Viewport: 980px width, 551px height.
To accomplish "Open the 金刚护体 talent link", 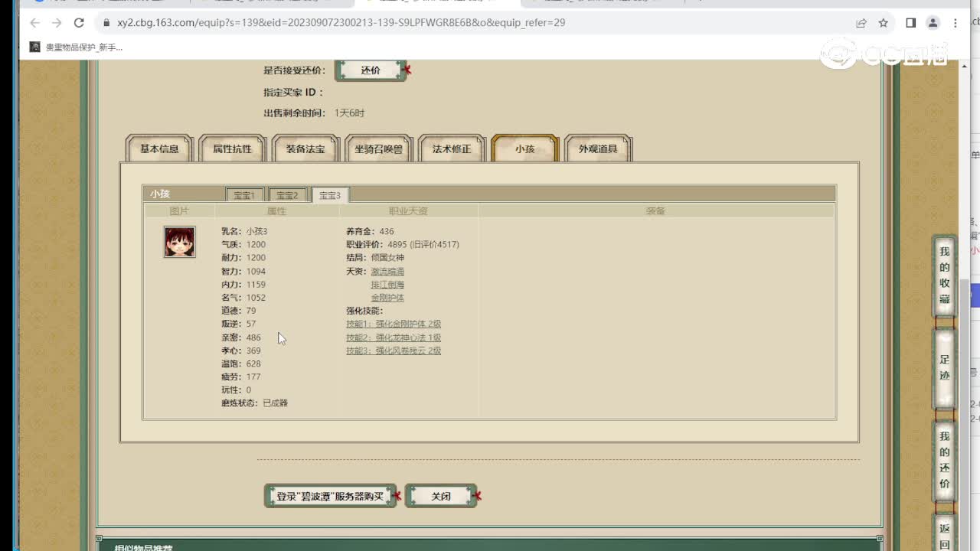I will (387, 298).
